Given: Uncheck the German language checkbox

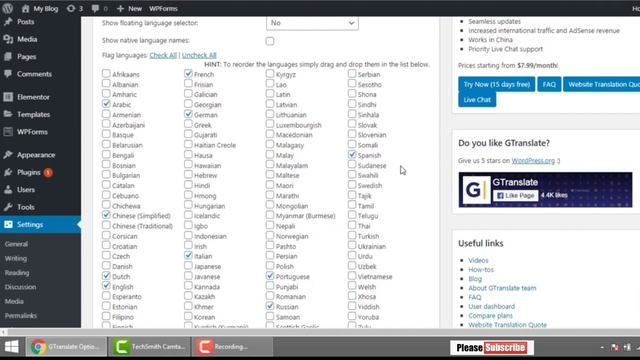Looking at the screenshot, I should tap(188, 114).
